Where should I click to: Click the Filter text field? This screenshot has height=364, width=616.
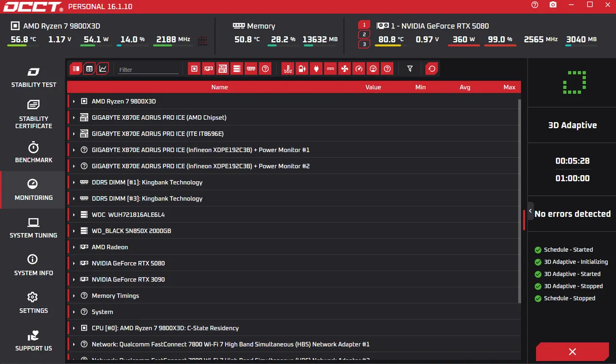[148, 69]
